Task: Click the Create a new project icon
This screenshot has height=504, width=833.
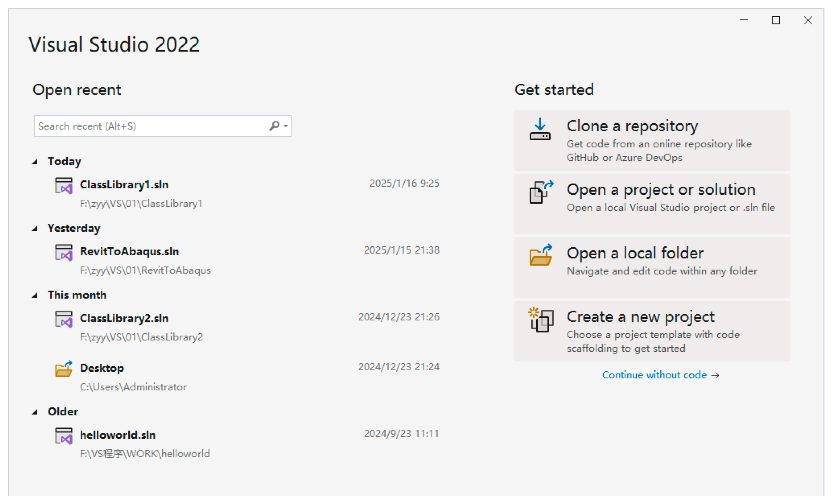Action: click(x=541, y=320)
